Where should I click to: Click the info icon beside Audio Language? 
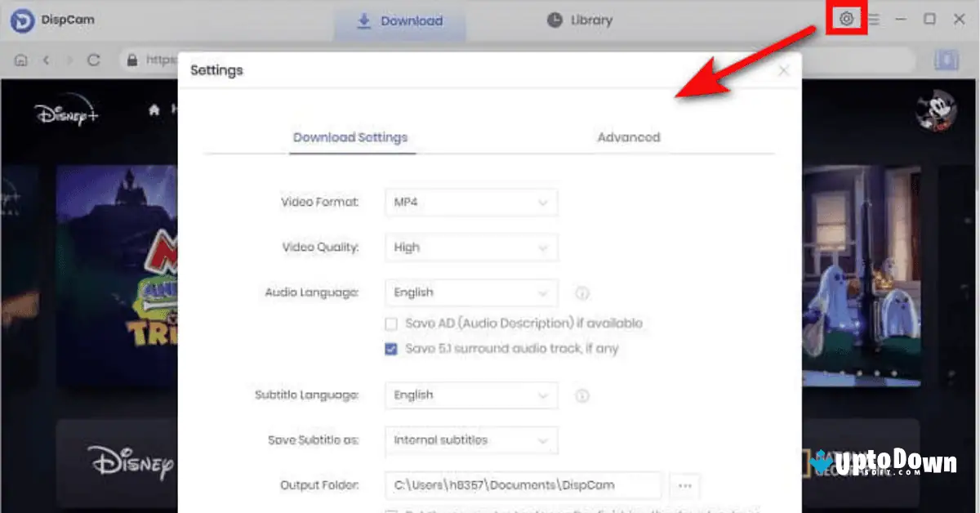click(x=581, y=292)
